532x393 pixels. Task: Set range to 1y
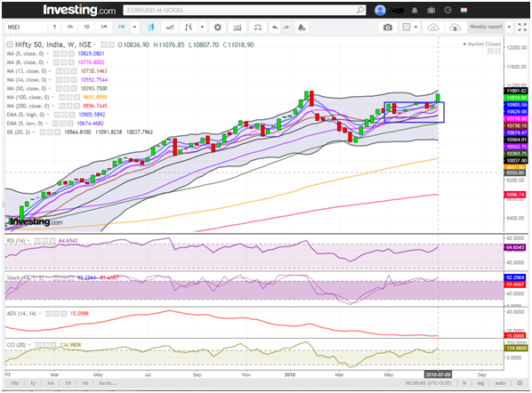click(33, 383)
